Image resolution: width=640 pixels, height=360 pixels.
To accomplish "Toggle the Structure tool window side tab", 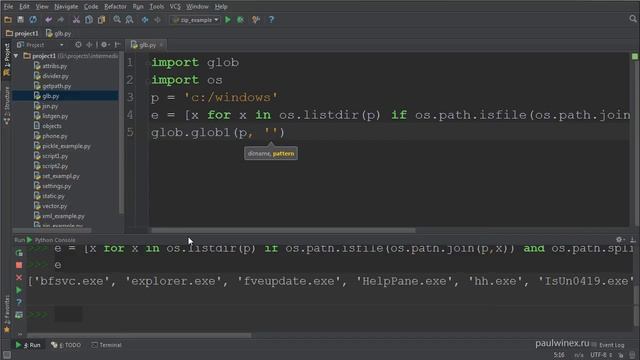I will [7, 105].
